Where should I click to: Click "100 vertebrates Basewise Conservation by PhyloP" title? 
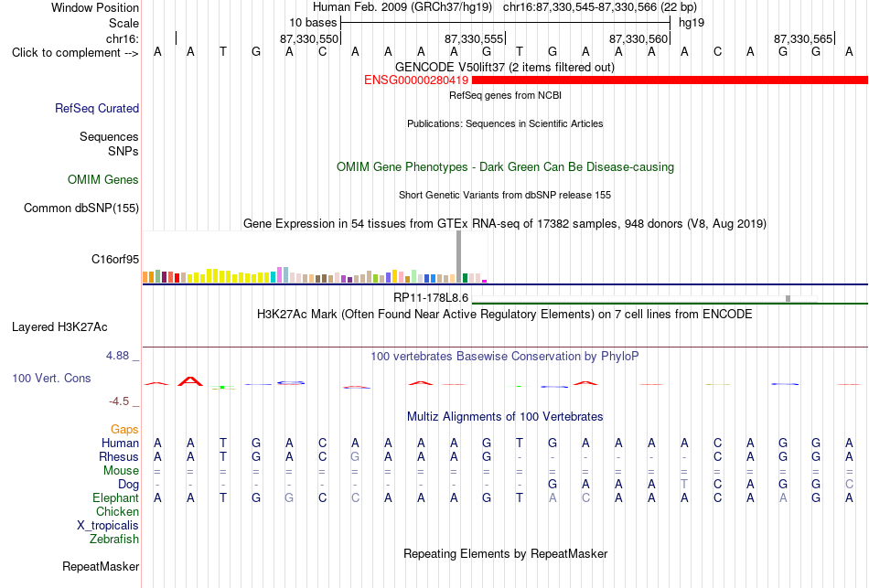click(504, 357)
